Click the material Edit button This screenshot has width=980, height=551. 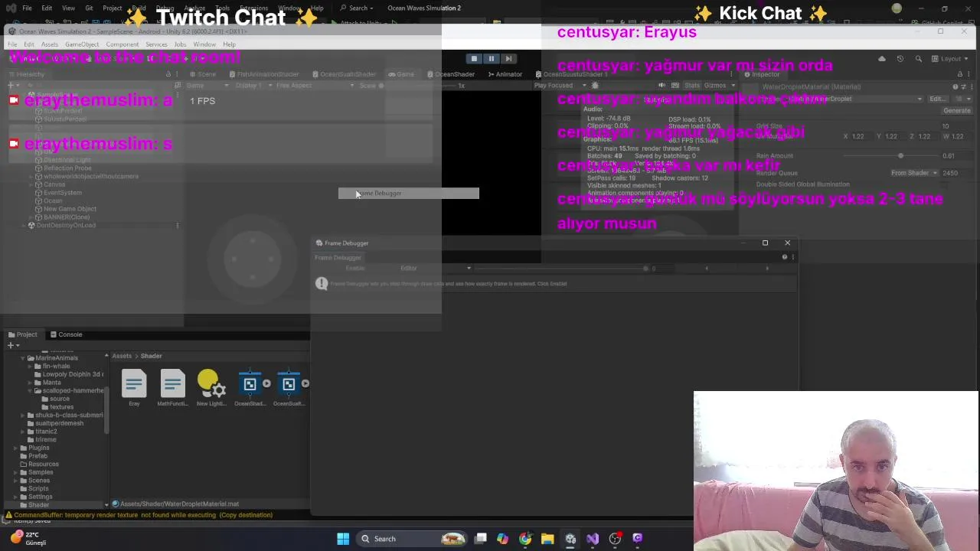pos(936,99)
